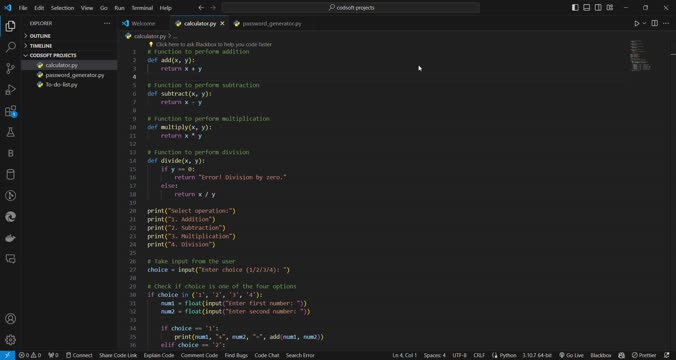Open the clock-shaped icon in the activity bar
The height and width of the screenshot is (360, 676).
[x=10, y=196]
